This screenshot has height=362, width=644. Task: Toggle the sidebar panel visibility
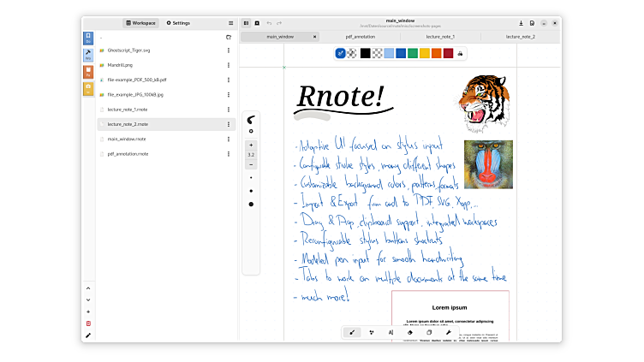click(x=246, y=23)
